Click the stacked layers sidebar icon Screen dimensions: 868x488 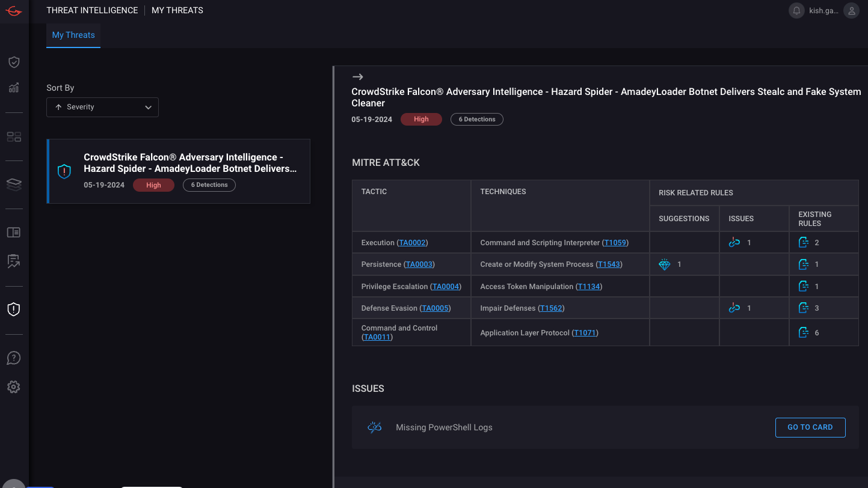(14, 185)
